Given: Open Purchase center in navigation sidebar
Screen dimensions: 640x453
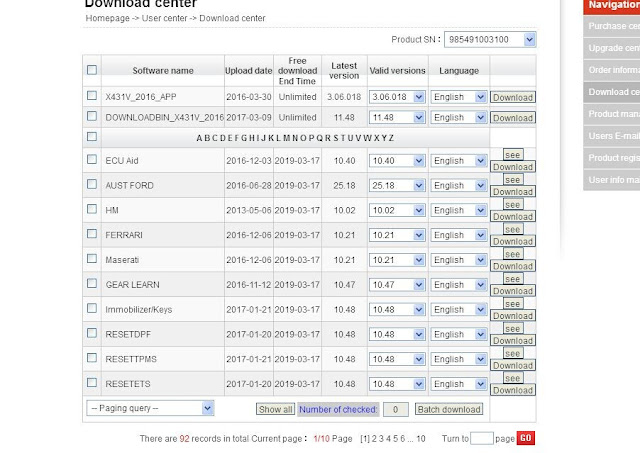Looking at the screenshot, I should coord(612,26).
